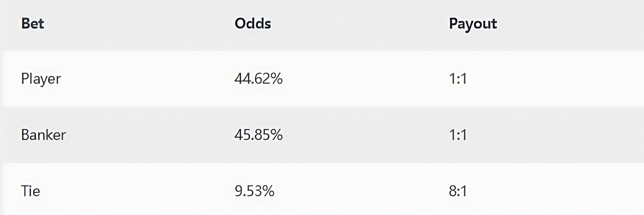Select the Player bet cell
The image size is (644, 215).
point(41,80)
